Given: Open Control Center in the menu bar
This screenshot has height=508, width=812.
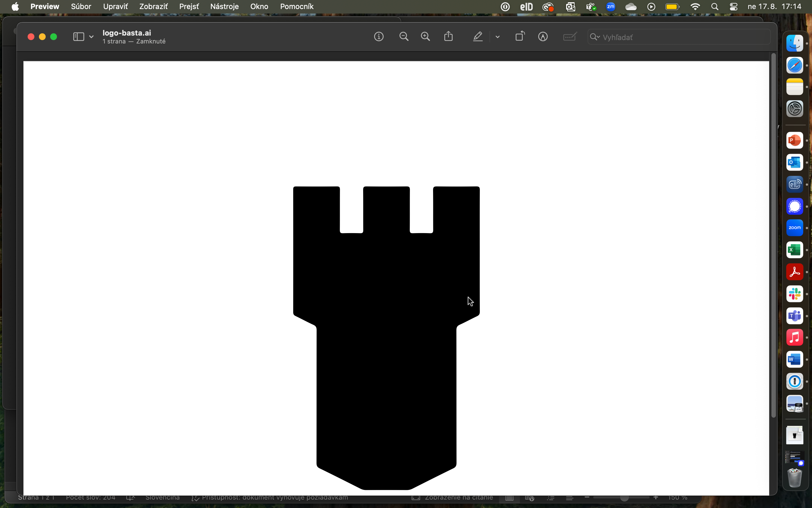Looking at the screenshot, I should (x=734, y=6).
